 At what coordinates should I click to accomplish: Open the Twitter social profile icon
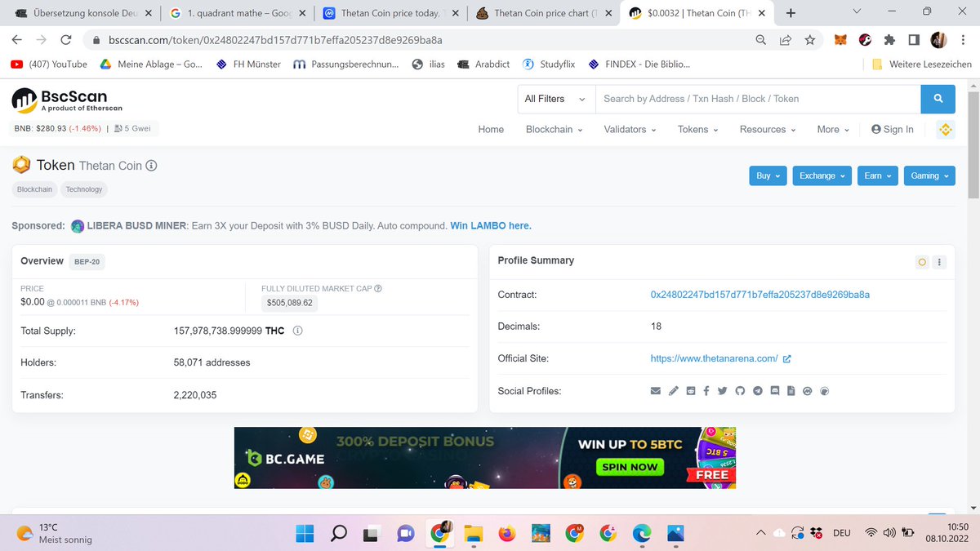723,391
